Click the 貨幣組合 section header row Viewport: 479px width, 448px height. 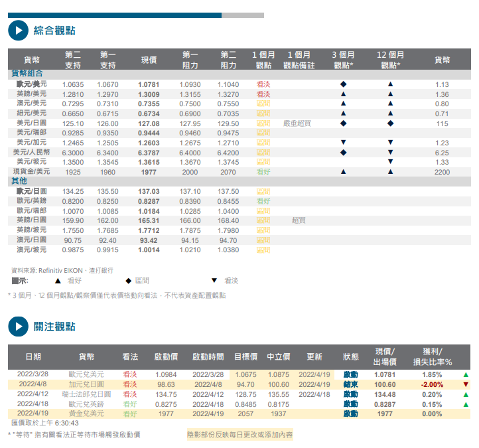click(x=27, y=74)
